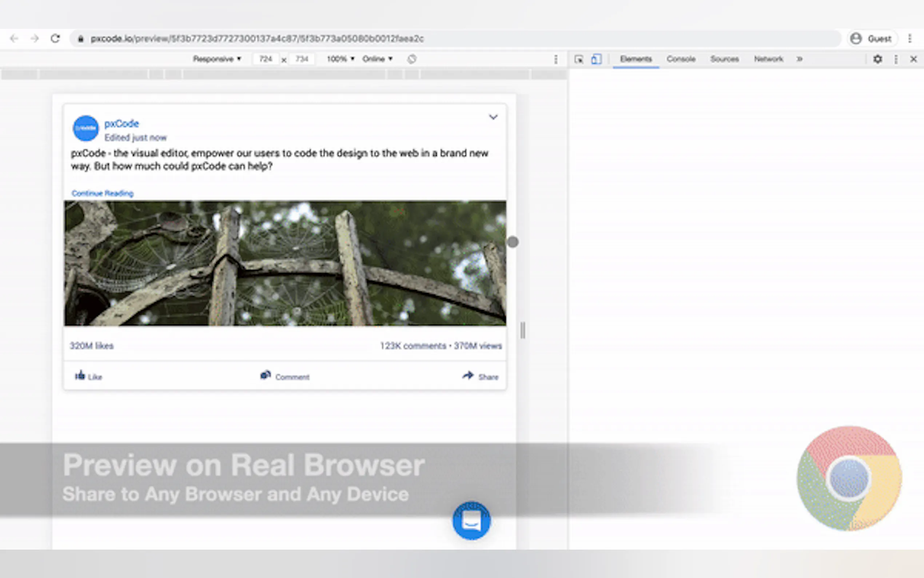The height and width of the screenshot is (578, 924).
Task: Click the browser reload icon
Action: [55, 39]
